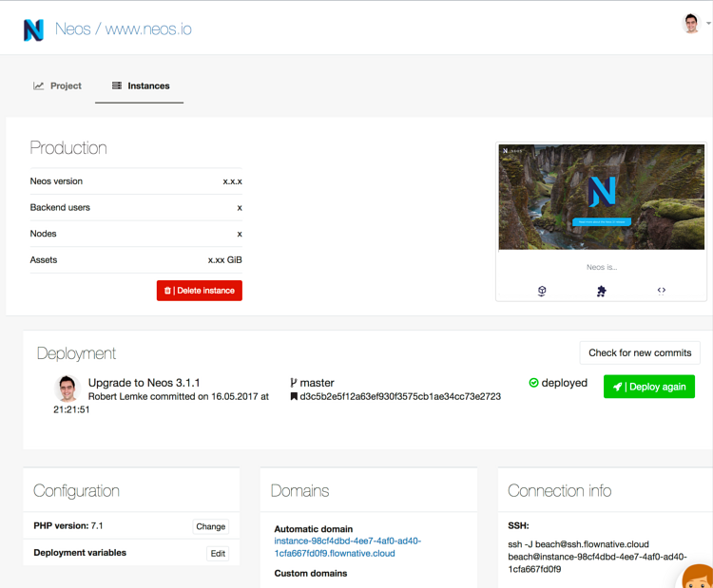This screenshot has width=713, height=588.
Task: Open the automatic flownative.cloud domain link
Action: click(347, 547)
